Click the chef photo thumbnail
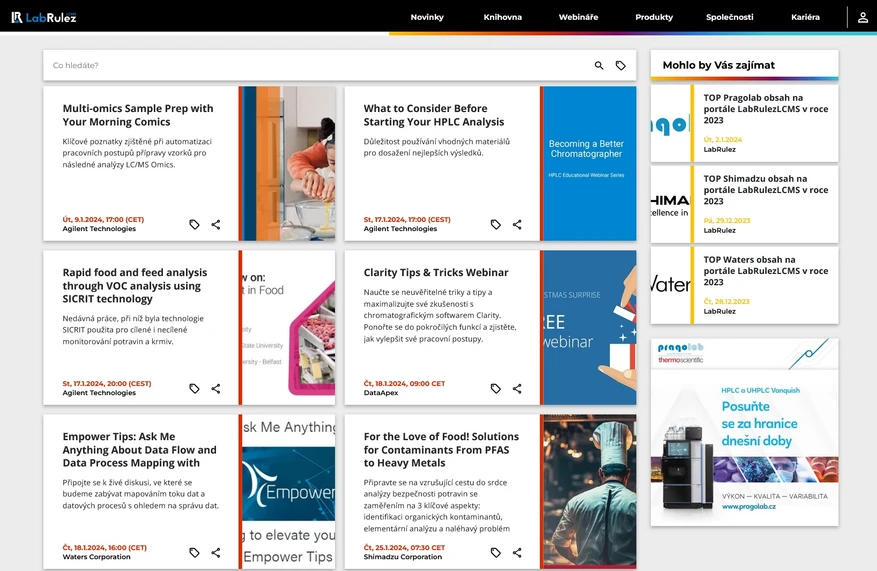This screenshot has height=571, width=877. (590, 492)
